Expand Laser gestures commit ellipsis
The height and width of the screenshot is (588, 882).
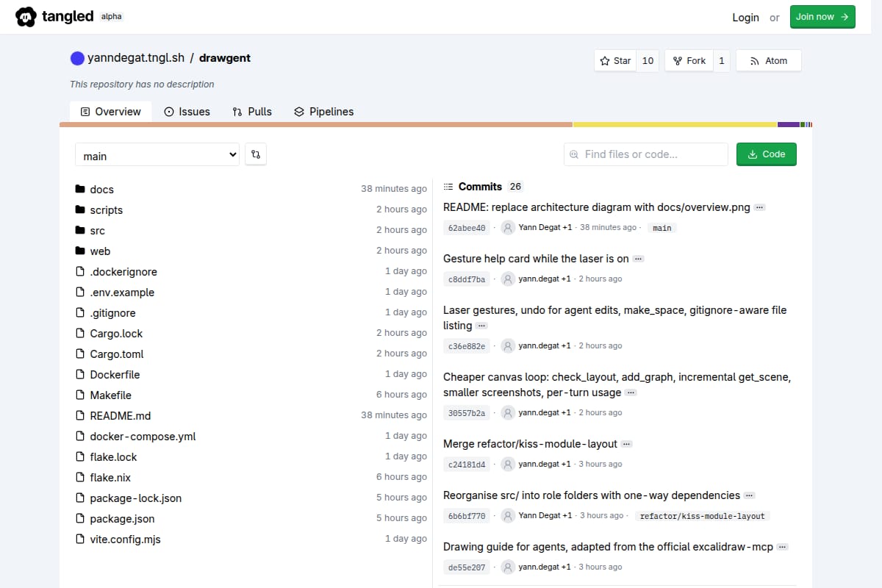(481, 326)
